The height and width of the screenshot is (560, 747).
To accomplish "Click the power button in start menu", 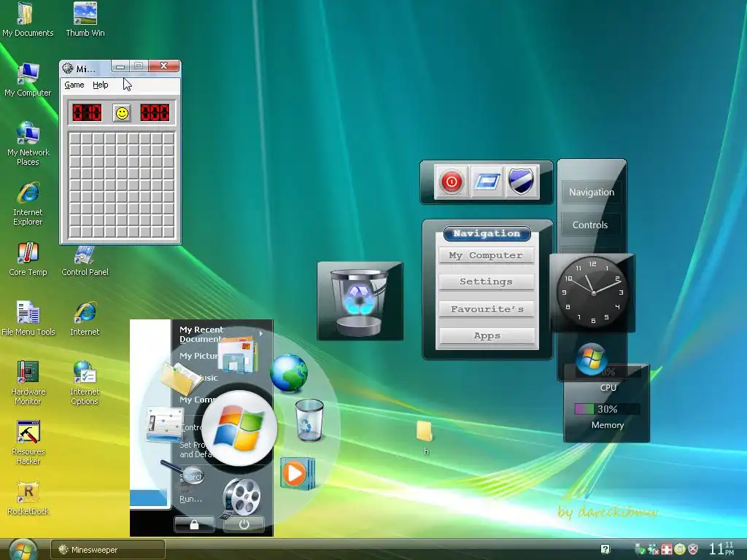I will pyautogui.click(x=244, y=524).
